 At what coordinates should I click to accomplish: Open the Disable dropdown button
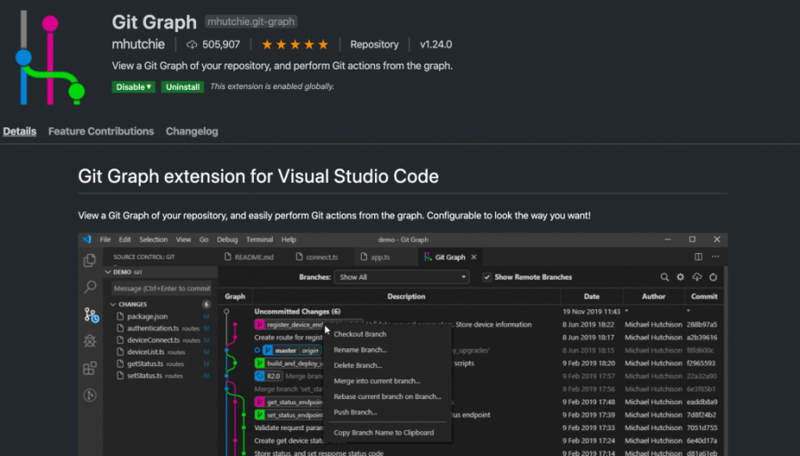point(133,87)
